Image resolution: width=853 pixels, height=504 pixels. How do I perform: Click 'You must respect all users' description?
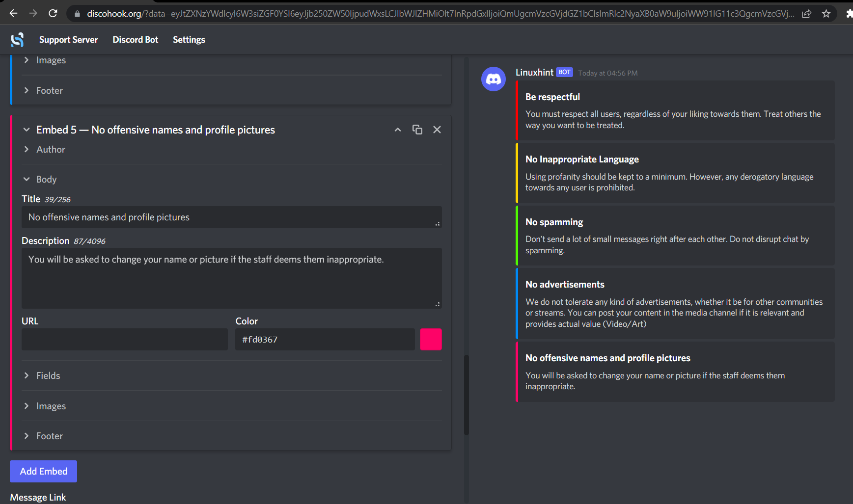coord(673,119)
